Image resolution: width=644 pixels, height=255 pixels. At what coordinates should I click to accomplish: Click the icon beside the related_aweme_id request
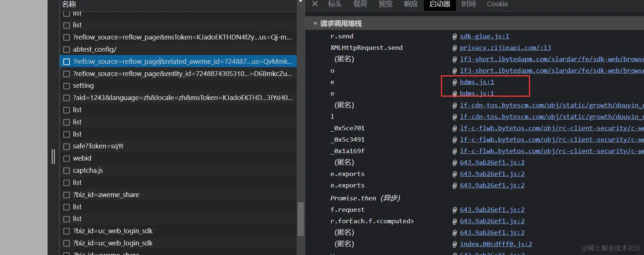(x=66, y=62)
